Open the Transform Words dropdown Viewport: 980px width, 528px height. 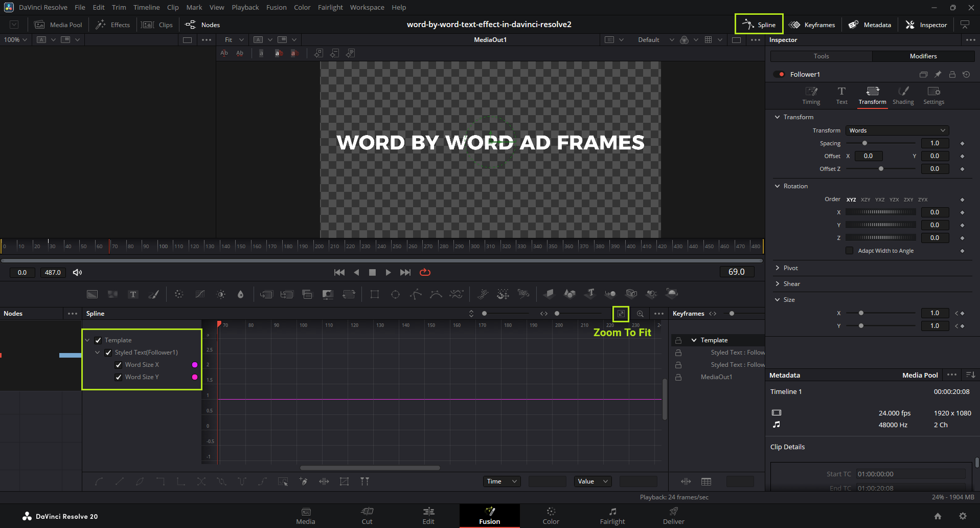click(x=897, y=130)
